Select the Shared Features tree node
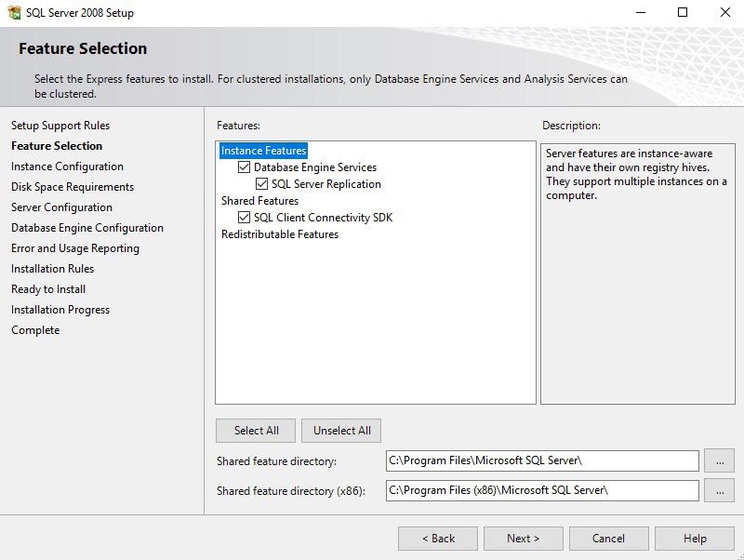The width and height of the screenshot is (744, 560). click(x=259, y=201)
